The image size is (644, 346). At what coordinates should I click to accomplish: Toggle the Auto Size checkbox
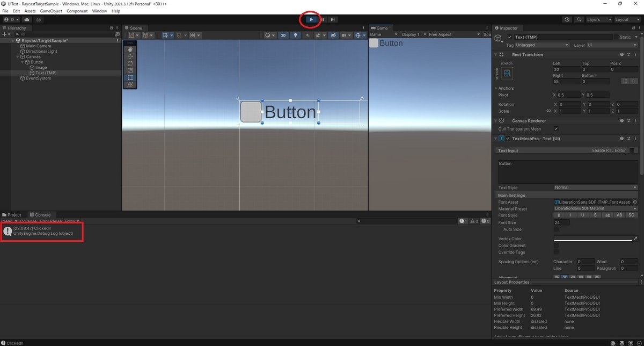556,229
